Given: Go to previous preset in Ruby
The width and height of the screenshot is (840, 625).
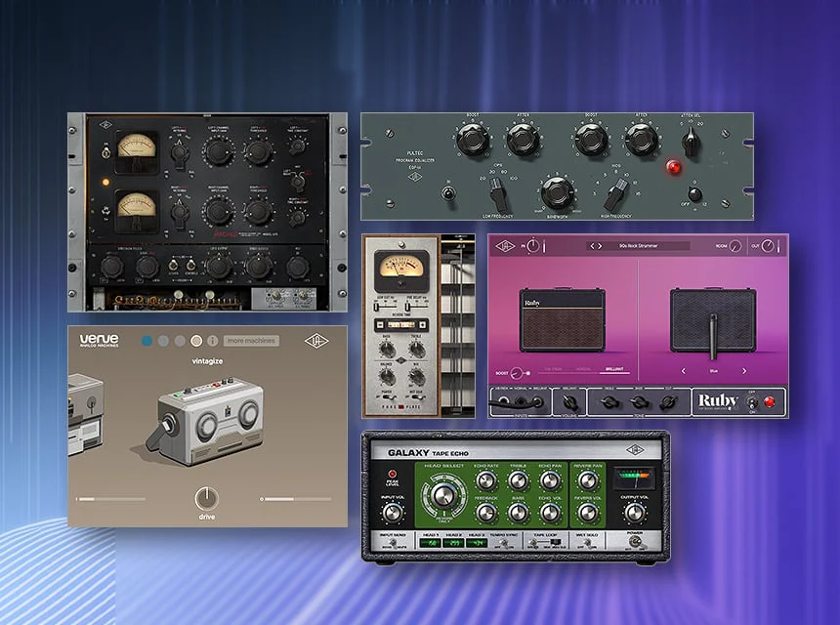Looking at the screenshot, I should tap(591, 246).
